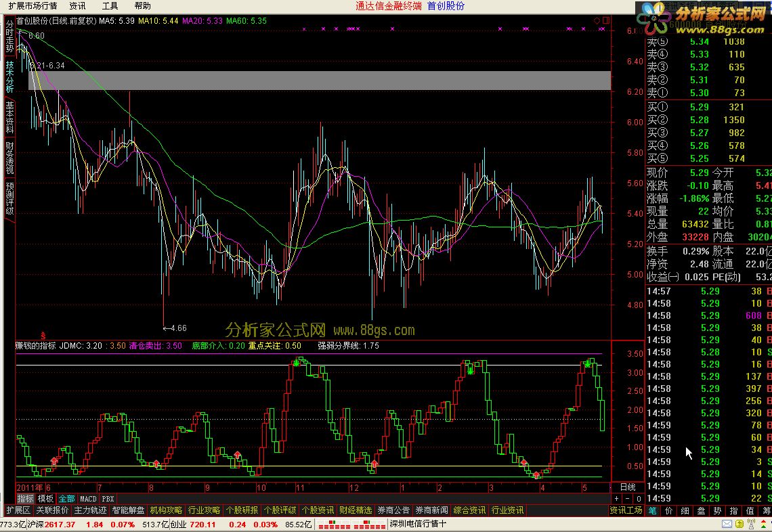Select the 价 tab under the tick list
This screenshot has height=532, width=772.
point(668,511)
